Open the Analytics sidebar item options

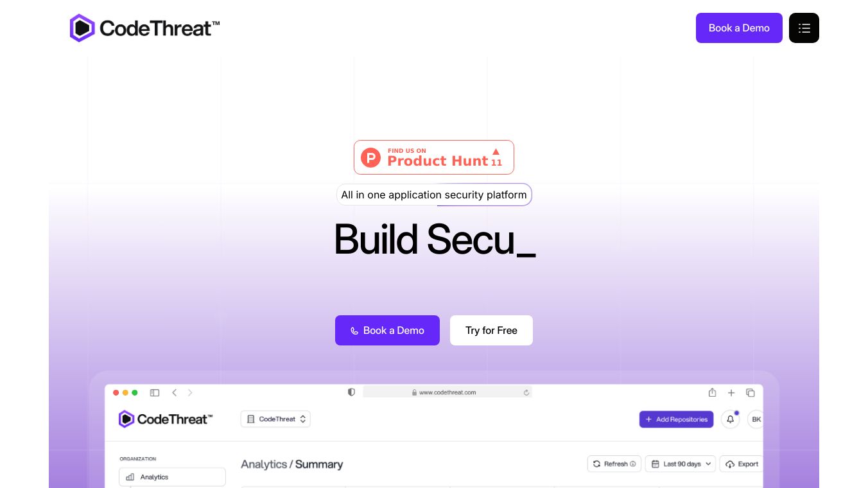(x=172, y=477)
